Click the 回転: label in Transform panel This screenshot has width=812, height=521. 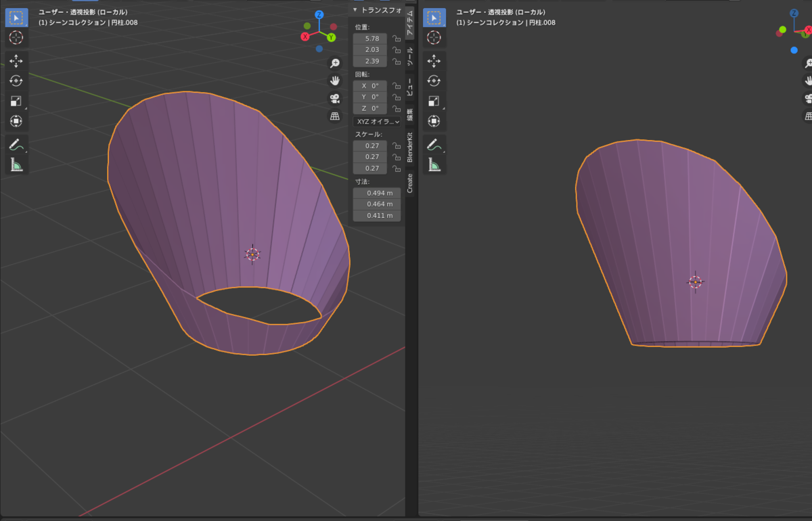click(x=363, y=74)
